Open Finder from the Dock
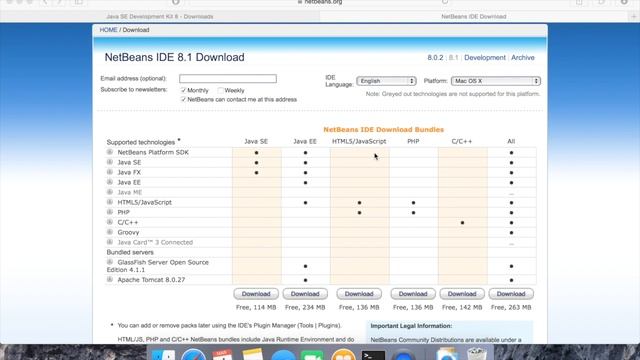The image size is (640, 360). click(163, 354)
